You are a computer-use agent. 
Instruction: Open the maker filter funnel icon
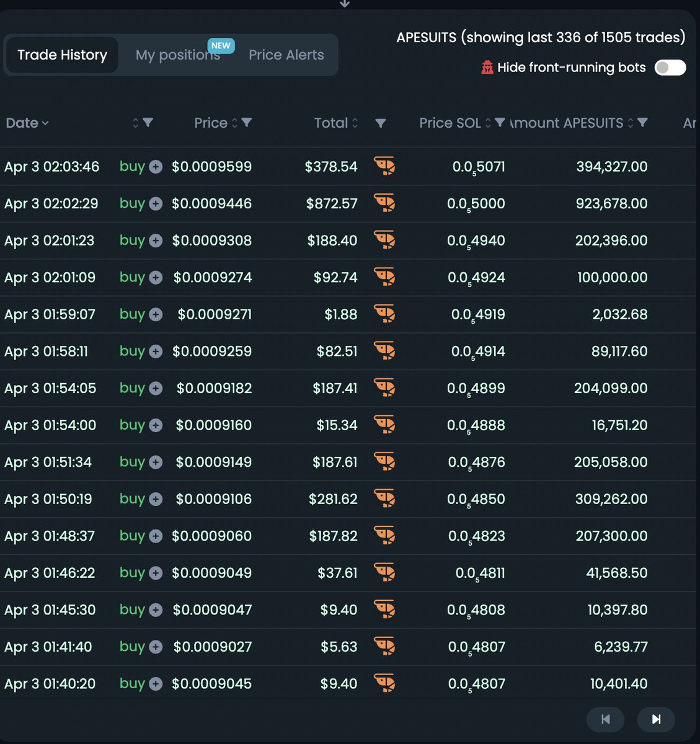coord(381,123)
